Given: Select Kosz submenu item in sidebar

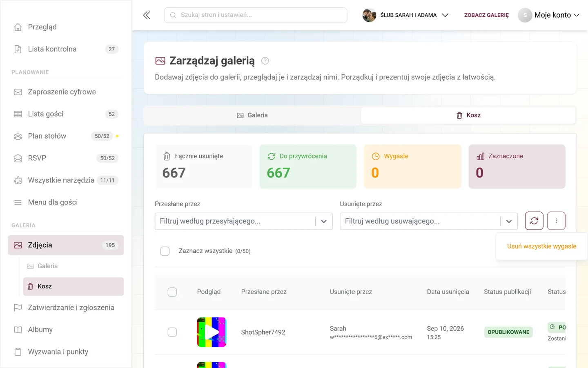Looking at the screenshot, I should tap(73, 287).
